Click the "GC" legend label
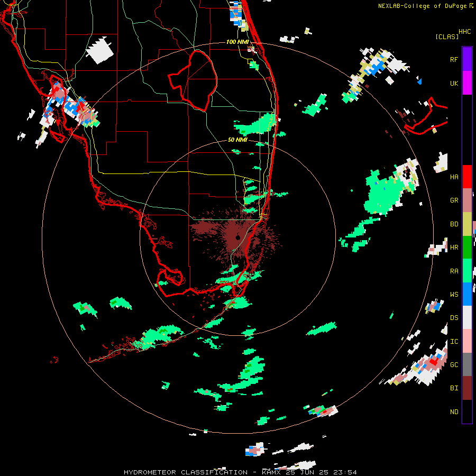This screenshot has height=476, width=476. [454, 365]
